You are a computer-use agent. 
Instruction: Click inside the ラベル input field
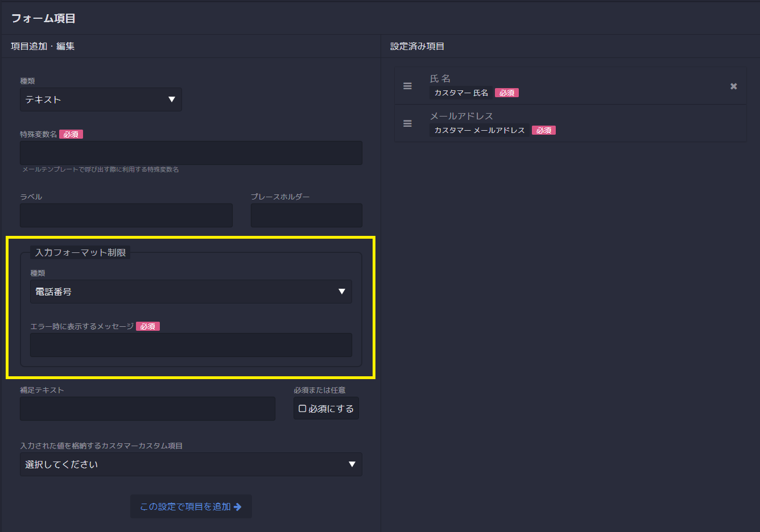pyautogui.click(x=126, y=215)
